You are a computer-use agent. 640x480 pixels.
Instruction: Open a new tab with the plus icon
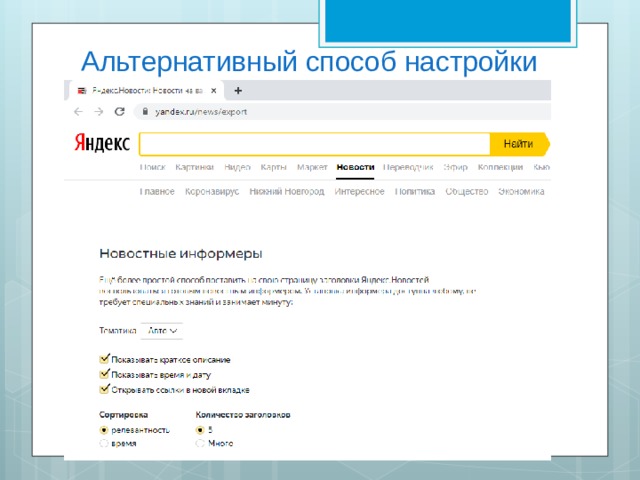tap(238, 91)
